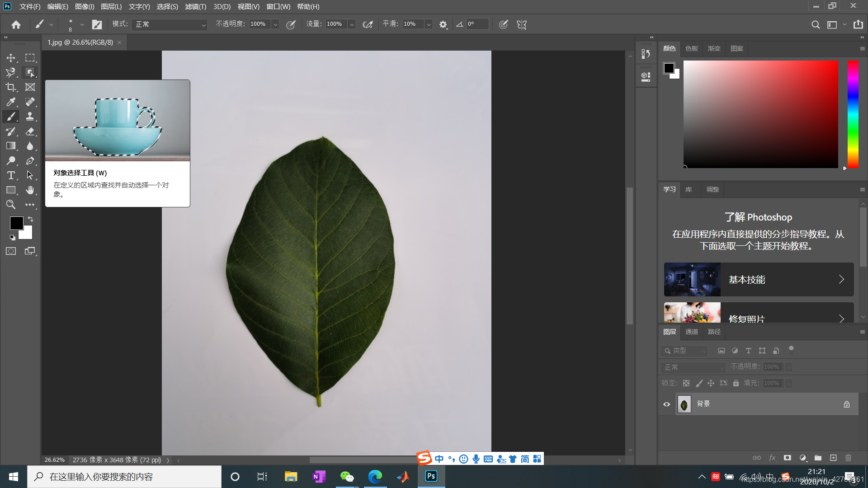
Task: Select the Clone Stamp tool
Action: pos(30,117)
